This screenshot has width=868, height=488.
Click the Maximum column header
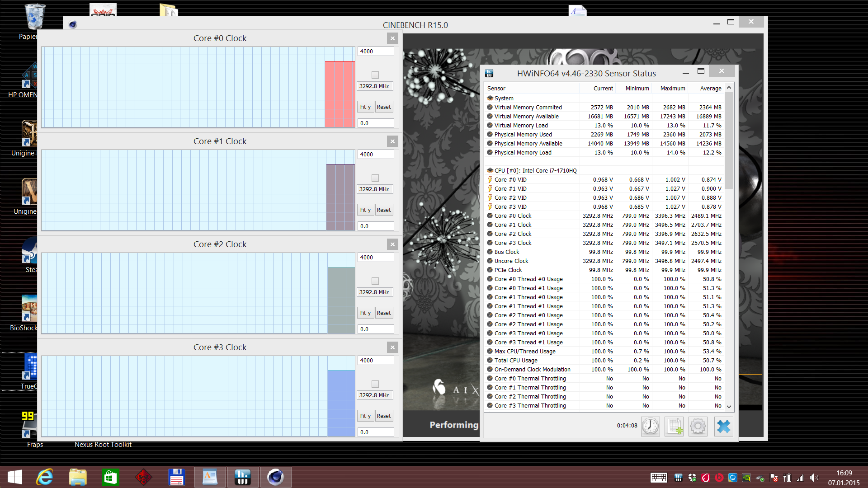(x=670, y=89)
